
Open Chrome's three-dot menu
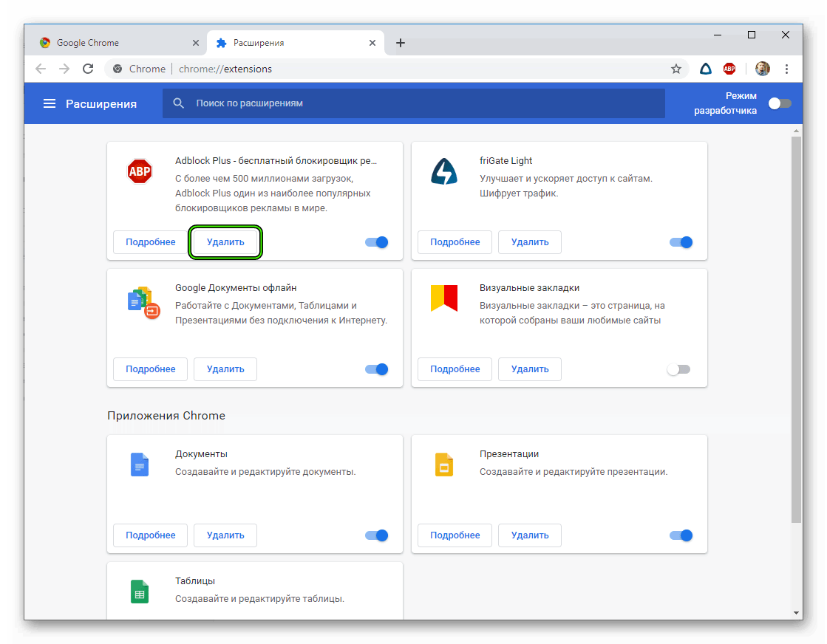(786, 69)
